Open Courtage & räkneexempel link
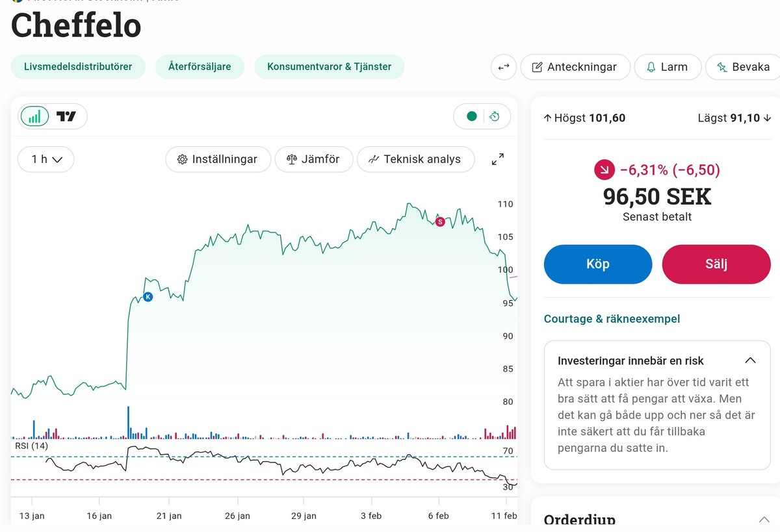 coord(612,319)
